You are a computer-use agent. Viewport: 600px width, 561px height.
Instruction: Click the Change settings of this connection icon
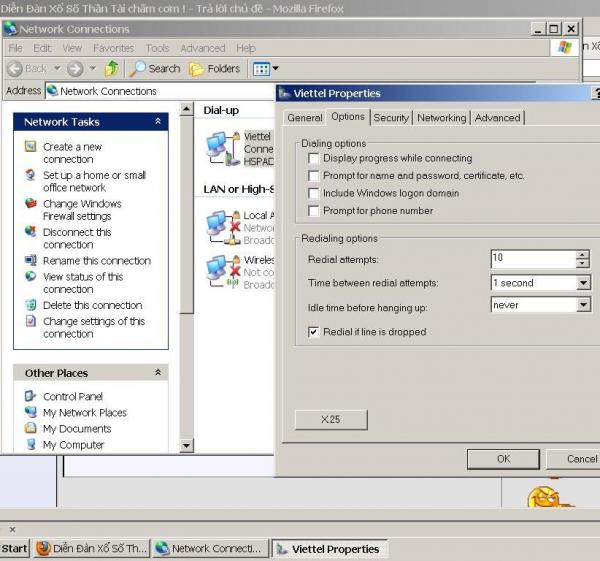pyautogui.click(x=31, y=321)
